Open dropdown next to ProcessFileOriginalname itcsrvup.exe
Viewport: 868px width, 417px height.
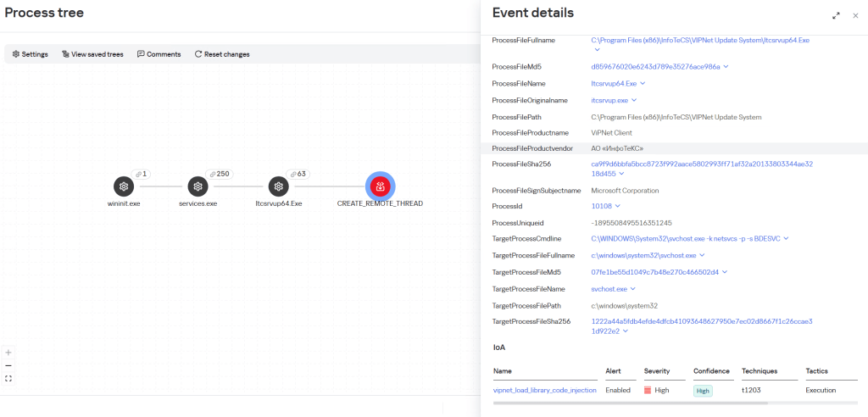[634, 100]
